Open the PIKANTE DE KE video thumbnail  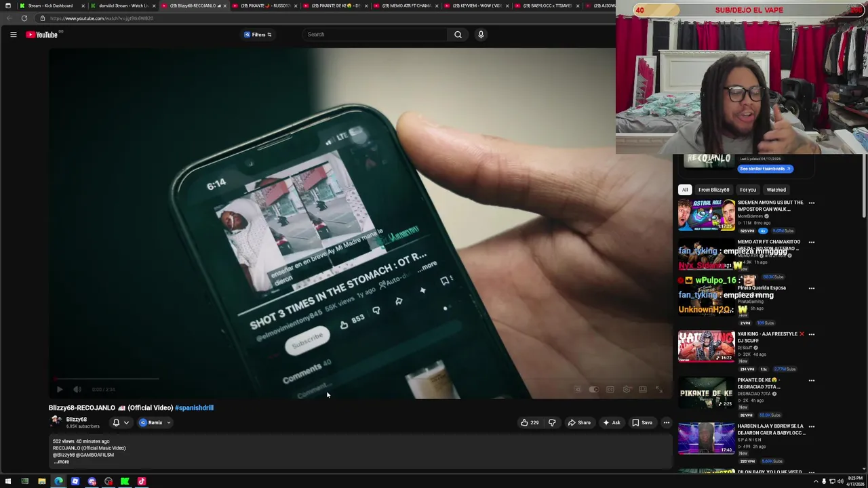706,392
